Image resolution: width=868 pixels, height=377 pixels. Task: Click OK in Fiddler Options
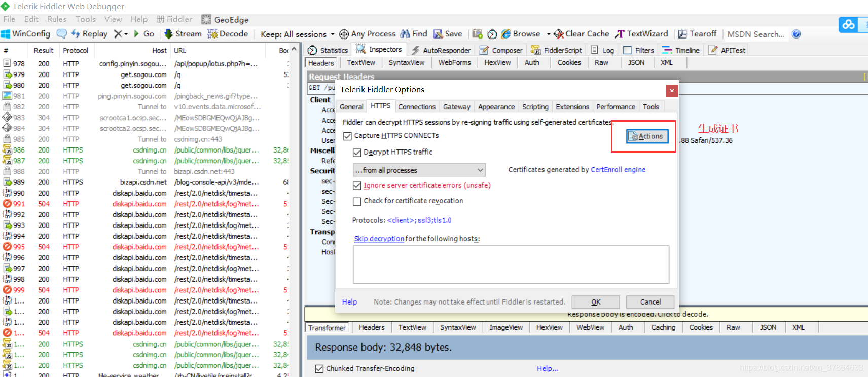point(596,302)
